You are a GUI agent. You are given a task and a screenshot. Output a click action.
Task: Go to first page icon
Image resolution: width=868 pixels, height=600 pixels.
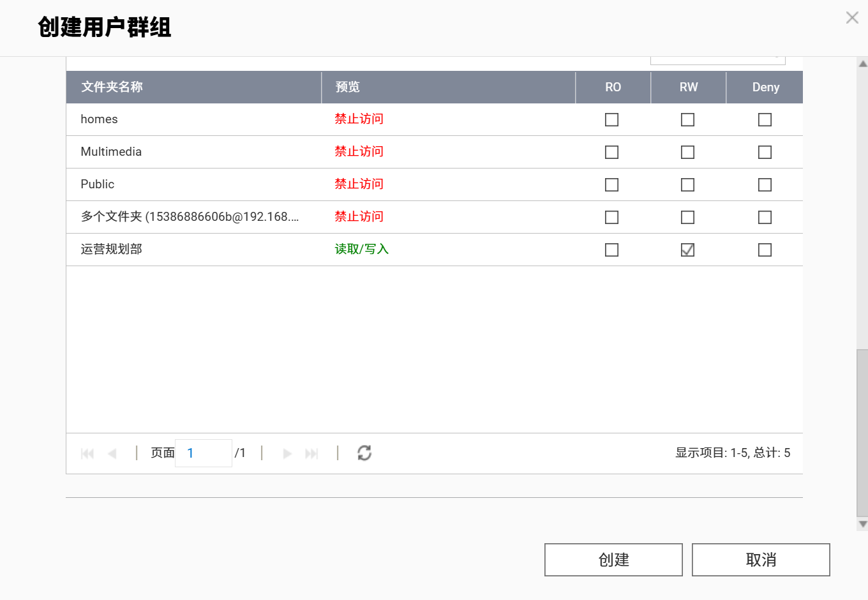click(x=87, y=453)
